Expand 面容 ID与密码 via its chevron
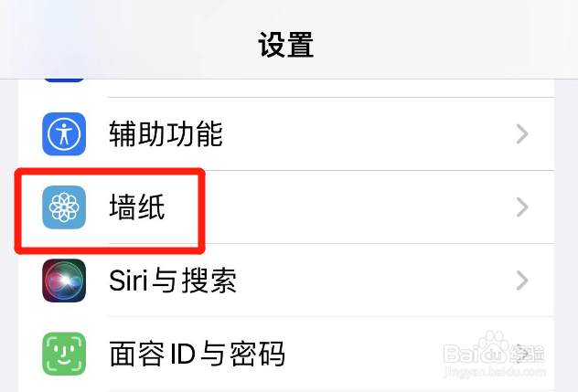This screenshot has height=392, width=578. click(522, 354)
